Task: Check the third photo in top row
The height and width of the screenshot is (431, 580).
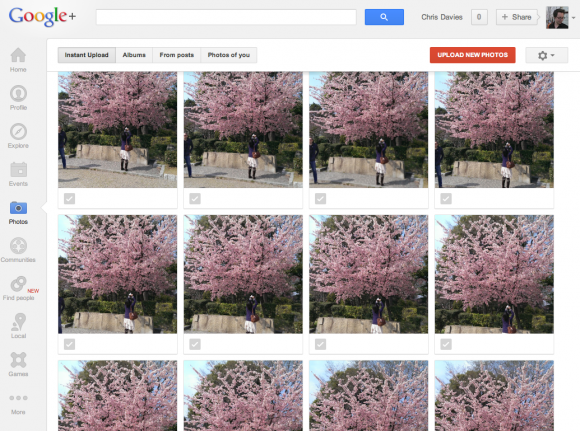Action: click(x=320, y=199)
